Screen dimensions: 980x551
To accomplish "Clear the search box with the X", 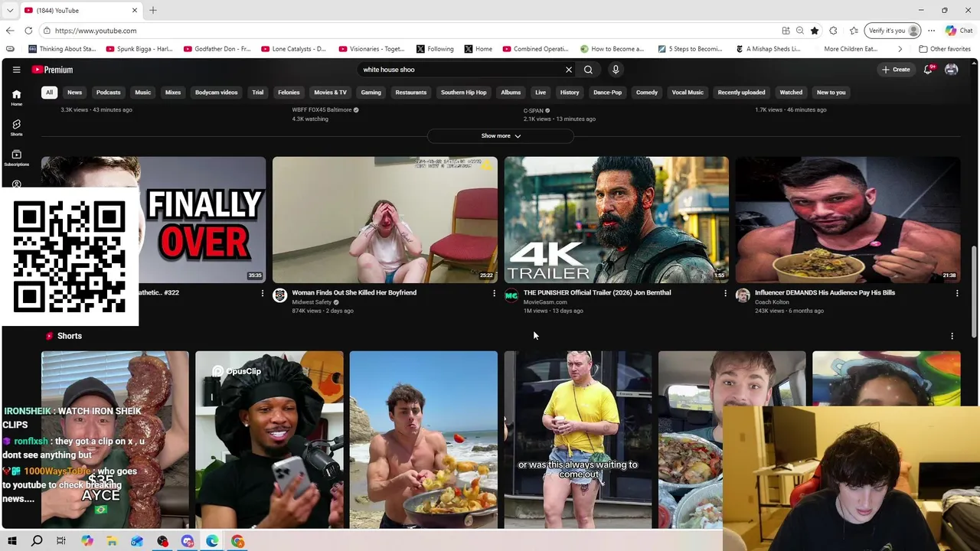I will (569, 70).
